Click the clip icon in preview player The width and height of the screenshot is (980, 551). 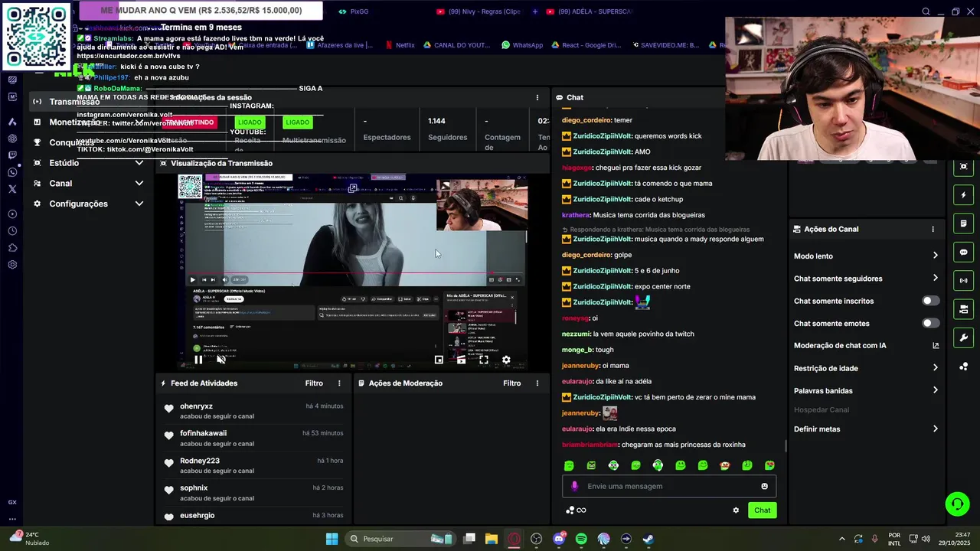point(461,360)
